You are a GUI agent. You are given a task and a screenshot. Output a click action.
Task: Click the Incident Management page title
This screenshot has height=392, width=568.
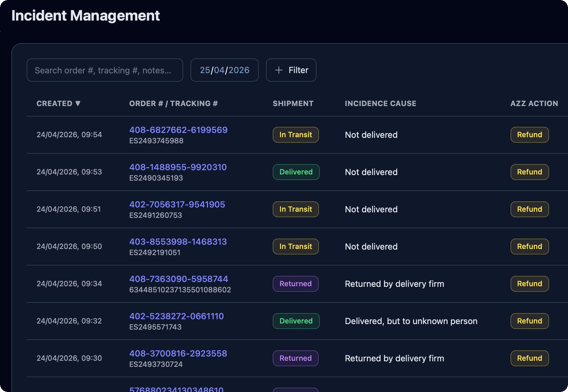(x=86, y=16)
